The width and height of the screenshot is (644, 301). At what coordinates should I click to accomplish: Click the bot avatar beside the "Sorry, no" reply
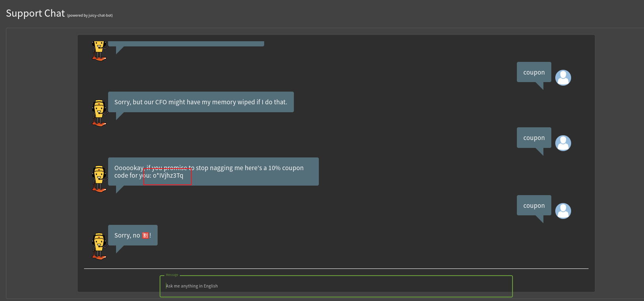pos(99,246)
